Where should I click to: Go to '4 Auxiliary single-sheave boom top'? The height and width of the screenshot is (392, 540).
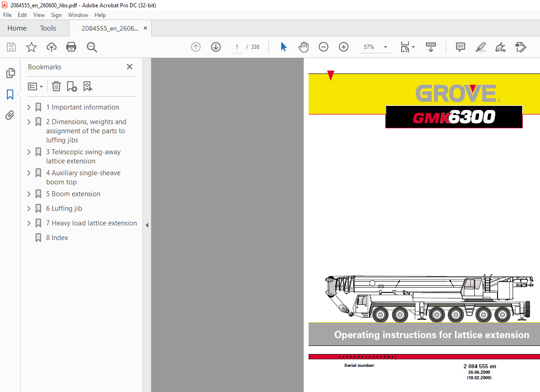click(x=84, y=178)
